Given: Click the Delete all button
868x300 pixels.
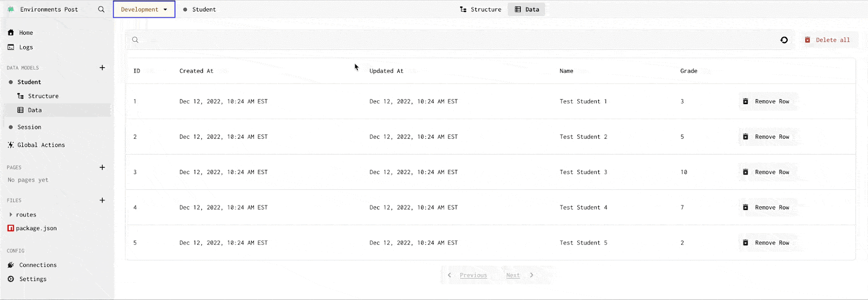Looking at the screenshot, I should pos(827,40).
